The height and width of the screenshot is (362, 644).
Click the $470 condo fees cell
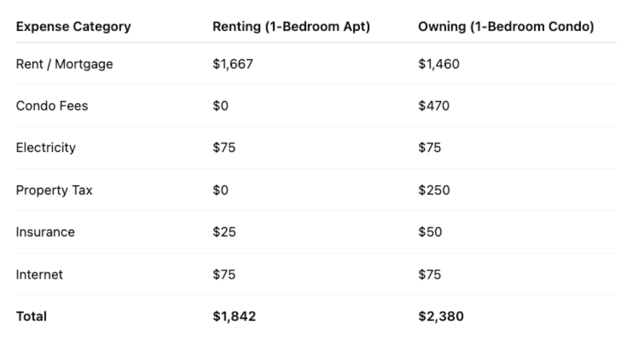coord(434,106)
